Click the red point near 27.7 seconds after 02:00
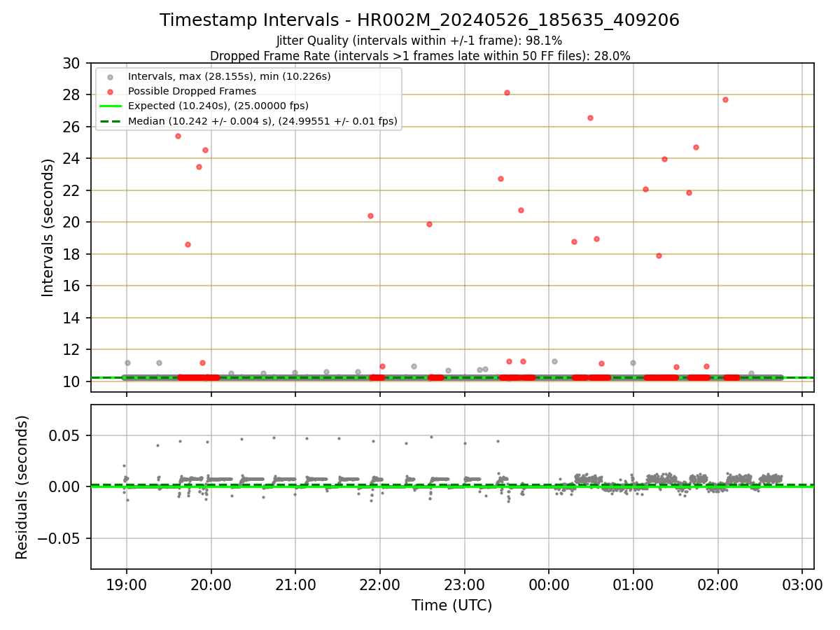Viewport: 840px width, 630px height. [725, 99]
